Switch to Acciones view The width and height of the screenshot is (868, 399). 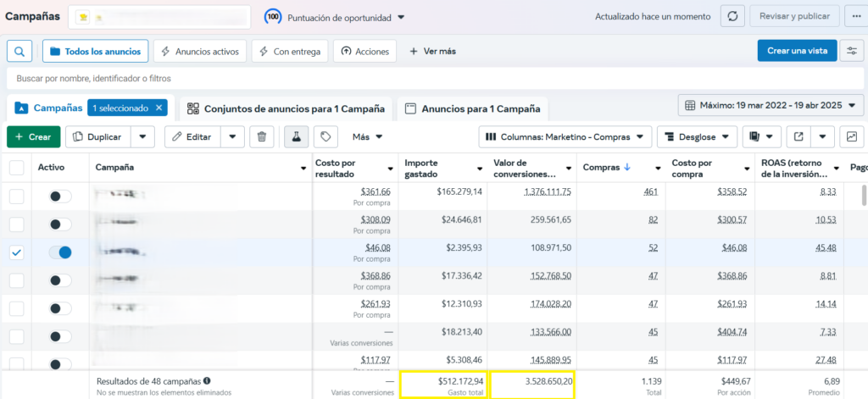point(364,52)
